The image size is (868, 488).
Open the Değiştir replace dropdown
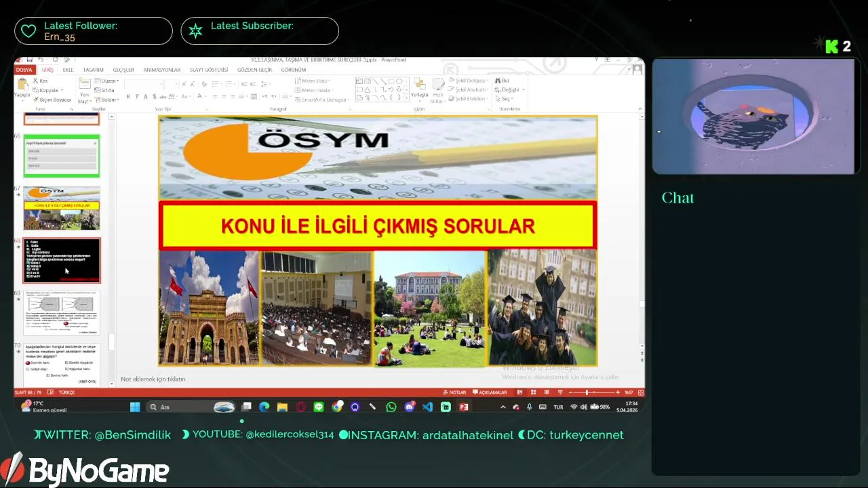pyautogui.click(x=510, y=89)
